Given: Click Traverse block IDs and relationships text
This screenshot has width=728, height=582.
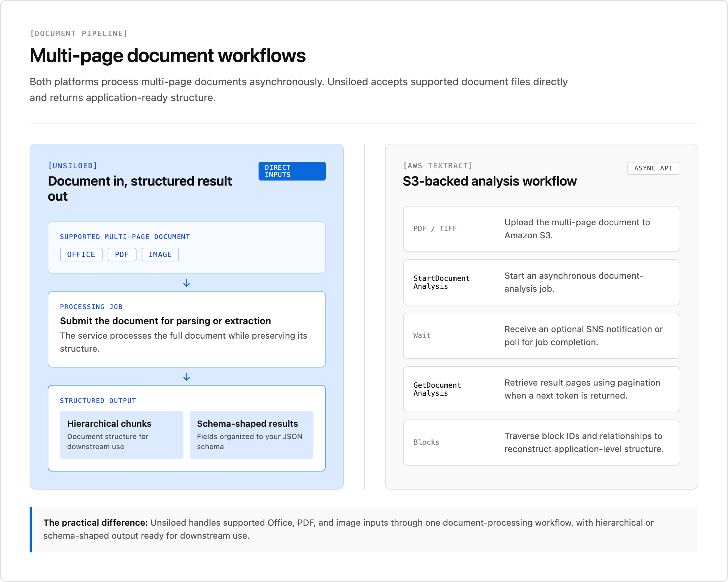Looking at the screenshot, I should tap(584, 443).
